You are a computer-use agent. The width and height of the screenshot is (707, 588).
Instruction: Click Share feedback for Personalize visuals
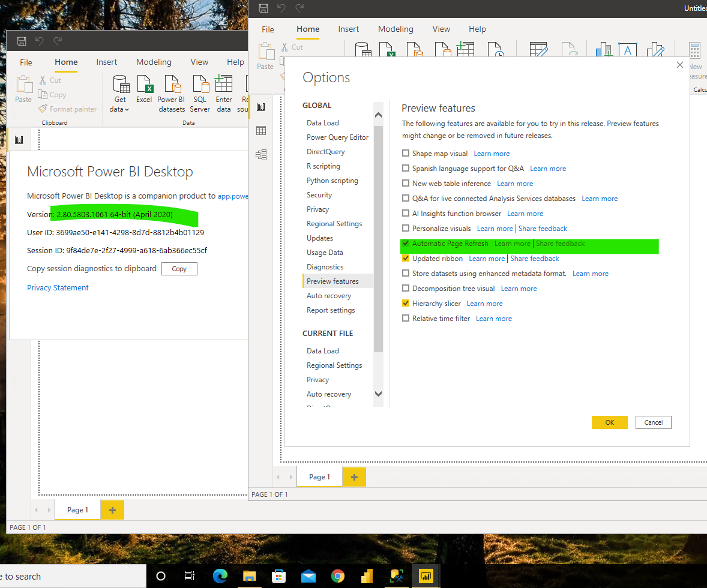coord(543,229)
